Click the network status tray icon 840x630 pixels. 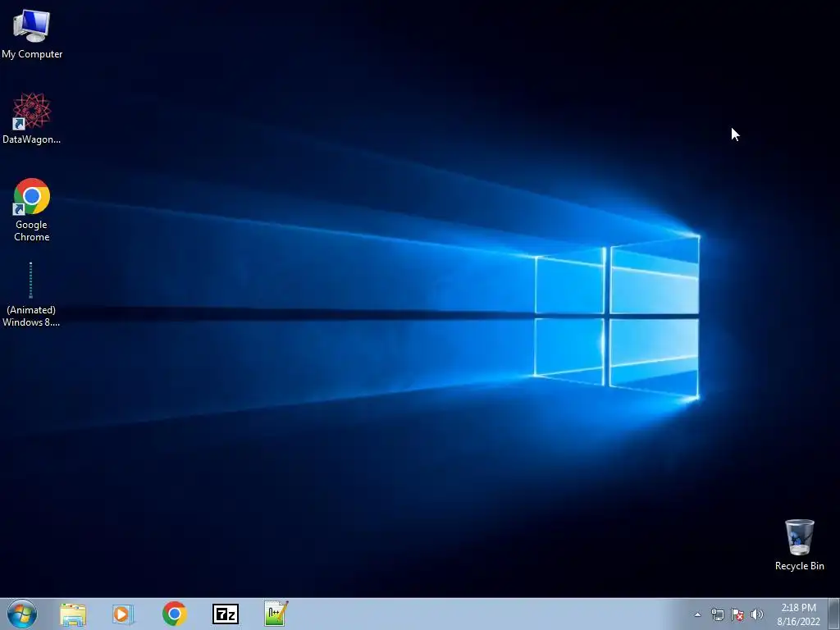[x=717, y=614]
